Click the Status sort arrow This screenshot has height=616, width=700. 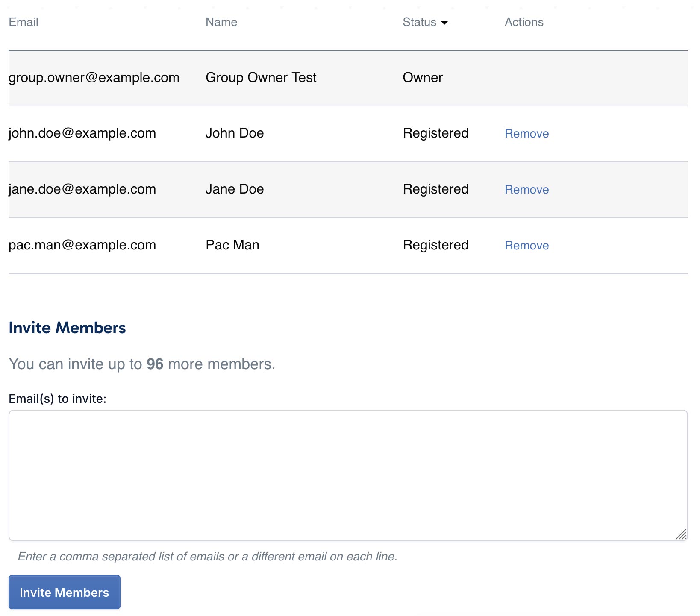tap(444, 23)
